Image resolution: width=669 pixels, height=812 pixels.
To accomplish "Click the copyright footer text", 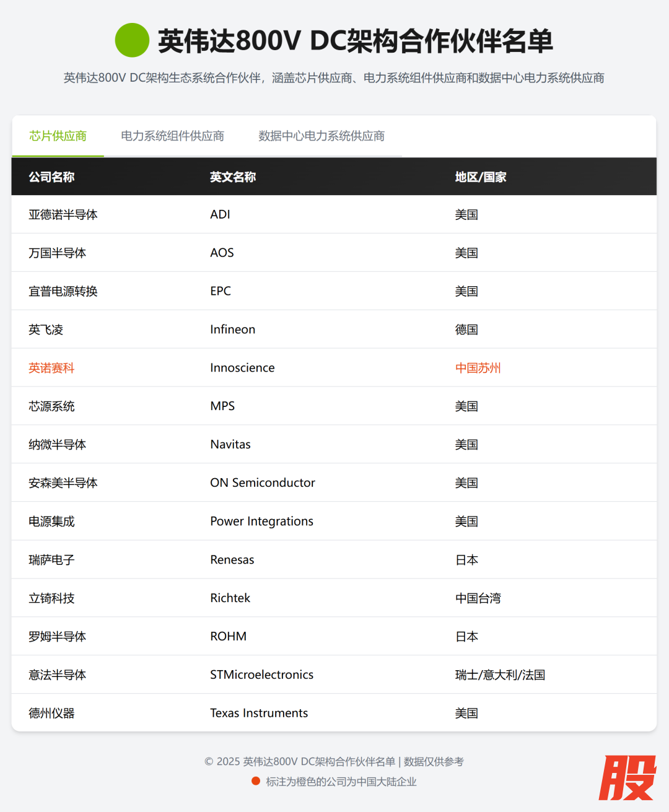I will [x=334, y=761].
